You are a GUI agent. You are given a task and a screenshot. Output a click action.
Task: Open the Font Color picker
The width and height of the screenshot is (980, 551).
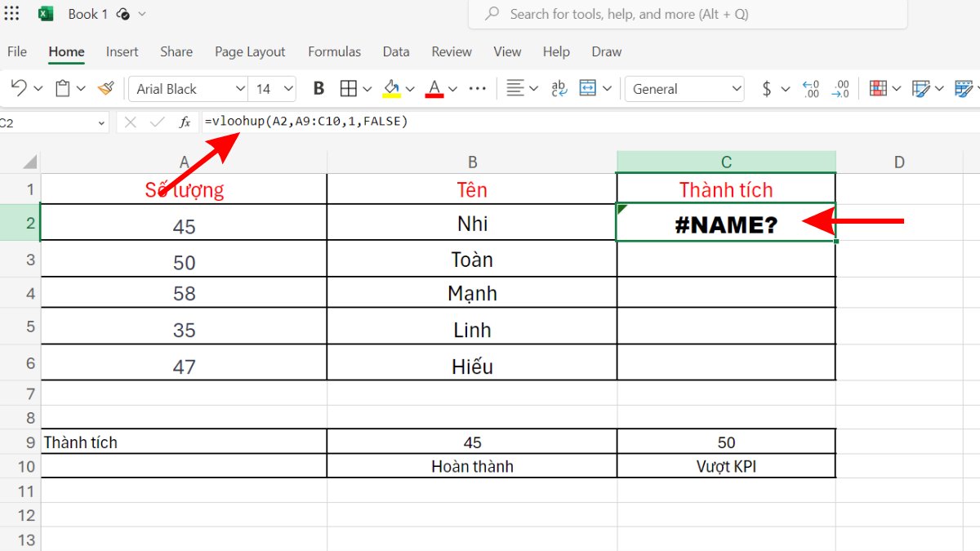pos(434,88)
